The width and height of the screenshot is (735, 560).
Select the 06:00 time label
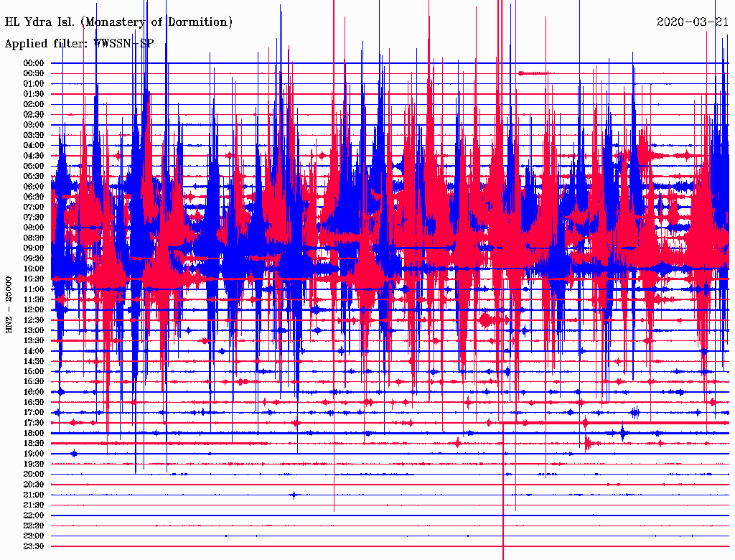coord(34,187)
